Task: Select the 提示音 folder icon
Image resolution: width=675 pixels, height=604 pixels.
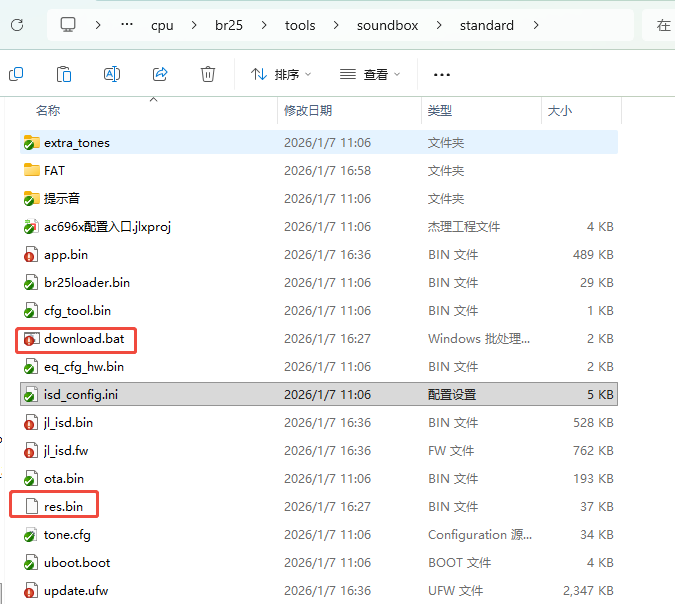Action: coord(31,198)
